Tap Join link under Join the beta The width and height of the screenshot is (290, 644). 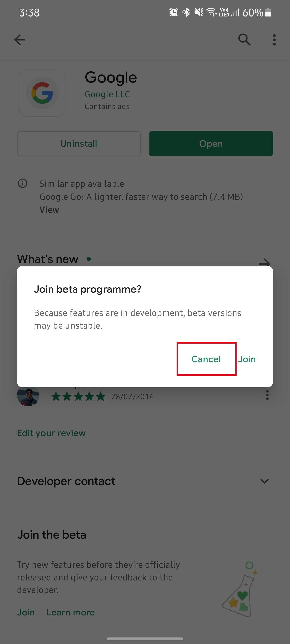[26, 612]
